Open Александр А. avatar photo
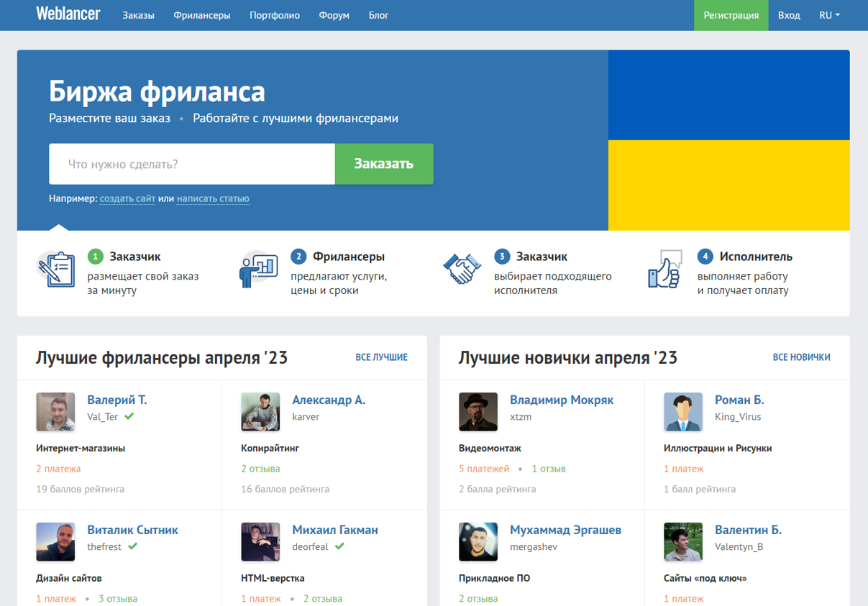The height and width of the screenshot is (606, 868). tap(260, 412)
